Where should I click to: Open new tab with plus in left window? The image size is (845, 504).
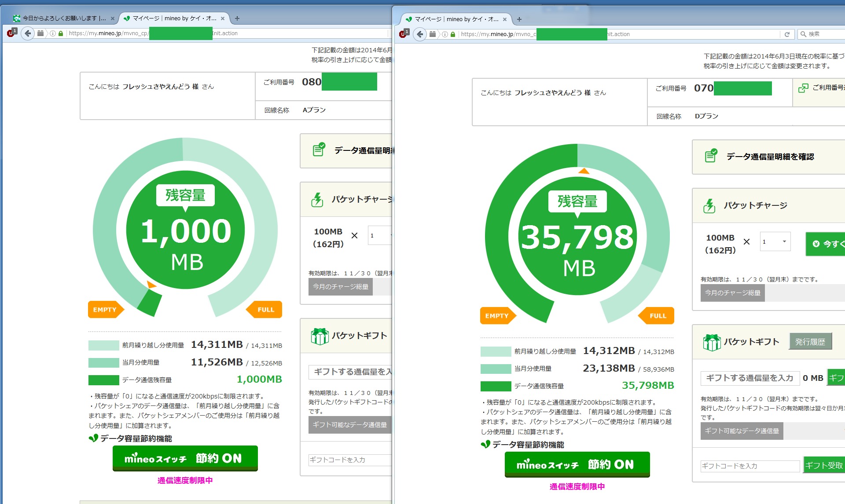[237, 18]
